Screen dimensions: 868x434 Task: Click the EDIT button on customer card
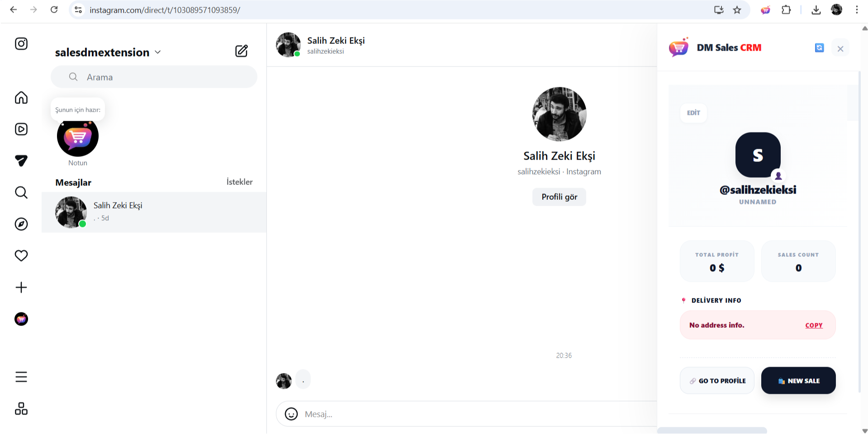693,113
